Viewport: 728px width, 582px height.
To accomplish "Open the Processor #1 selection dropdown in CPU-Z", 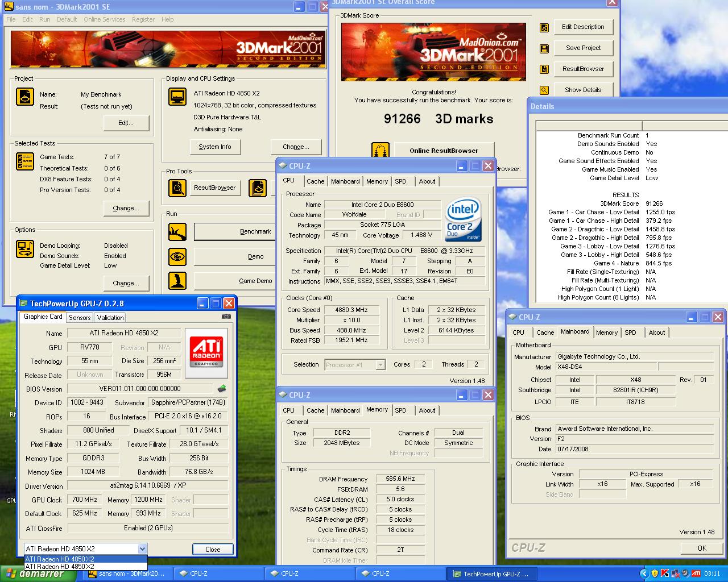I will [380, 365].
